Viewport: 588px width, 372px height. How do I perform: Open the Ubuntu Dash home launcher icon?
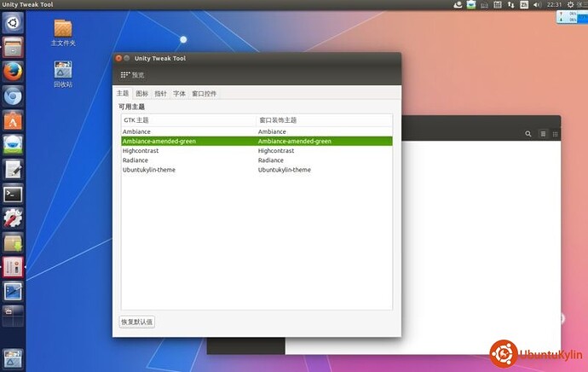click(x=13, y=22)
